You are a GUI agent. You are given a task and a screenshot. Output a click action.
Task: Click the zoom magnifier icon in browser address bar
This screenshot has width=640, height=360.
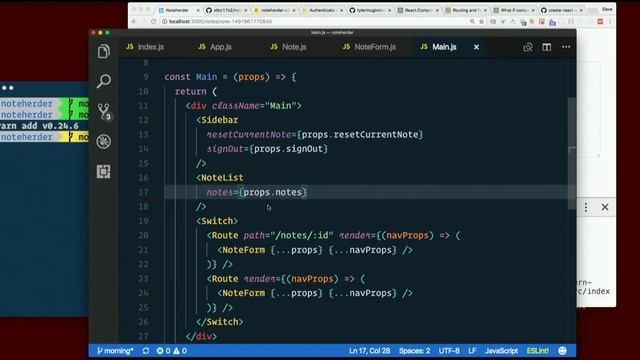472,21
